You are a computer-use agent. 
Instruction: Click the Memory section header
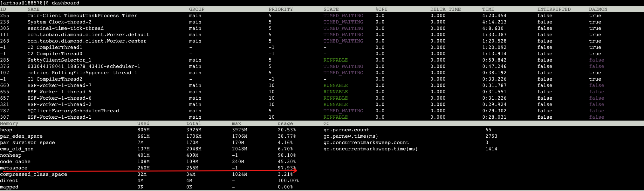(9, 123)
